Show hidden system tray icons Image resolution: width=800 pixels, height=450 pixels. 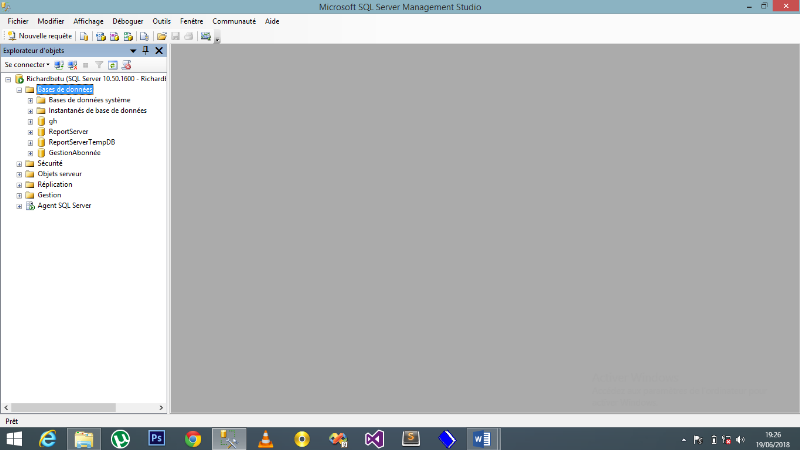click(x=684, y=440)
